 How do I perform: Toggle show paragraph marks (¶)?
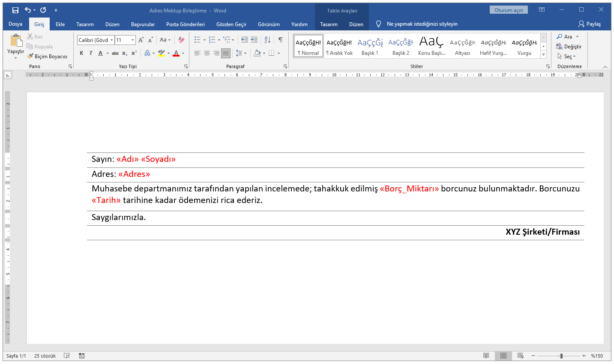[x=281, y=40]
